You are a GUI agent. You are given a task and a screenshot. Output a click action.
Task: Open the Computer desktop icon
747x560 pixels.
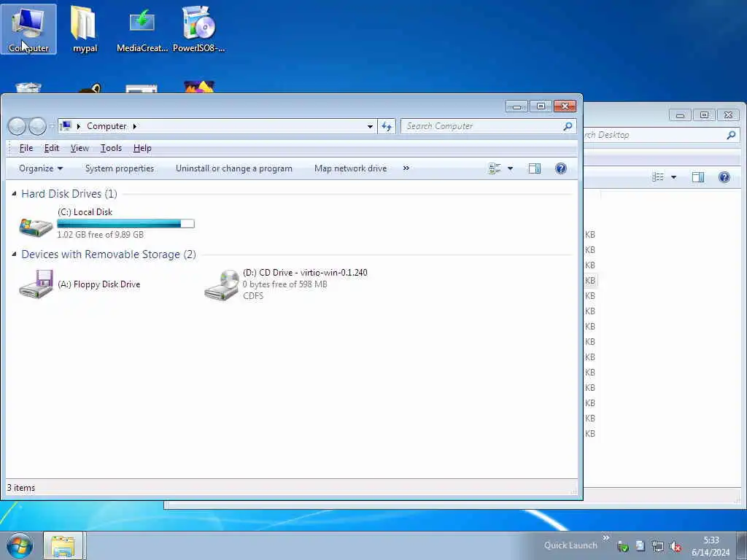click(x=28, y=29)
